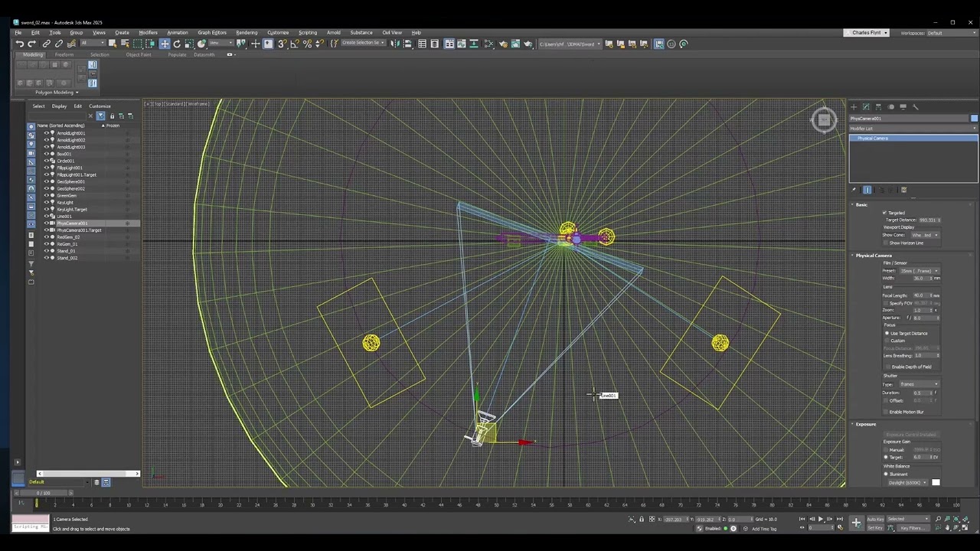This screenshot has height=551, width=980.
Task: Enable Motion Blur checkbox
Action: point(886,412)
